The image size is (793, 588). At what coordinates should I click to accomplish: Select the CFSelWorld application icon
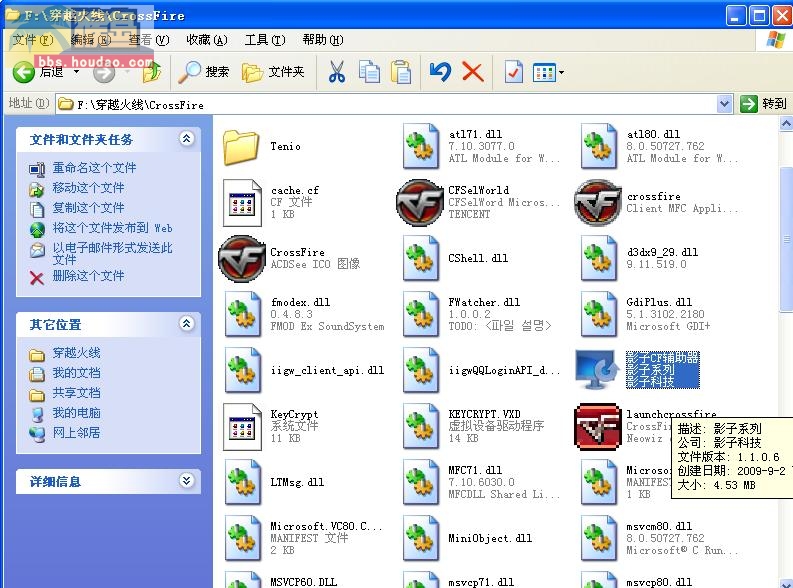420,202
